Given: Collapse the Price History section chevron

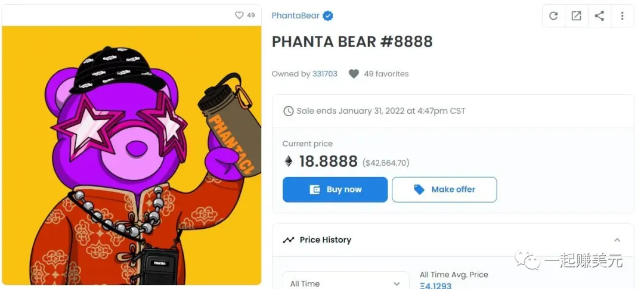Looking at the screenshot, I should coord(617,240).
